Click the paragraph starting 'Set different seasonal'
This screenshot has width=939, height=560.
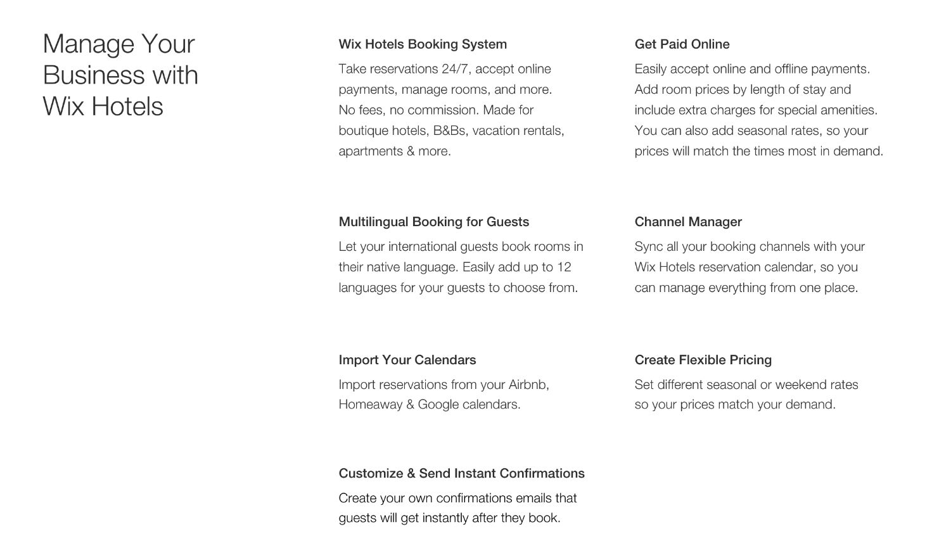click(746, 394)
